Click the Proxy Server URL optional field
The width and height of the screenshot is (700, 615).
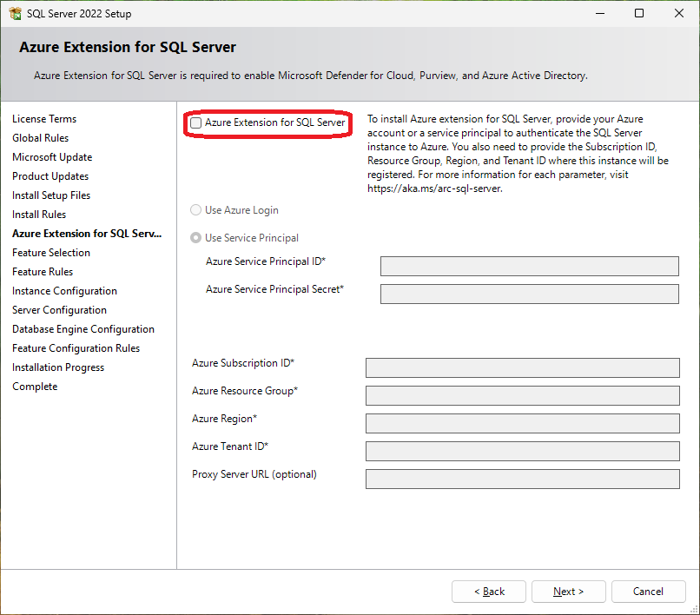click(522, 479)
